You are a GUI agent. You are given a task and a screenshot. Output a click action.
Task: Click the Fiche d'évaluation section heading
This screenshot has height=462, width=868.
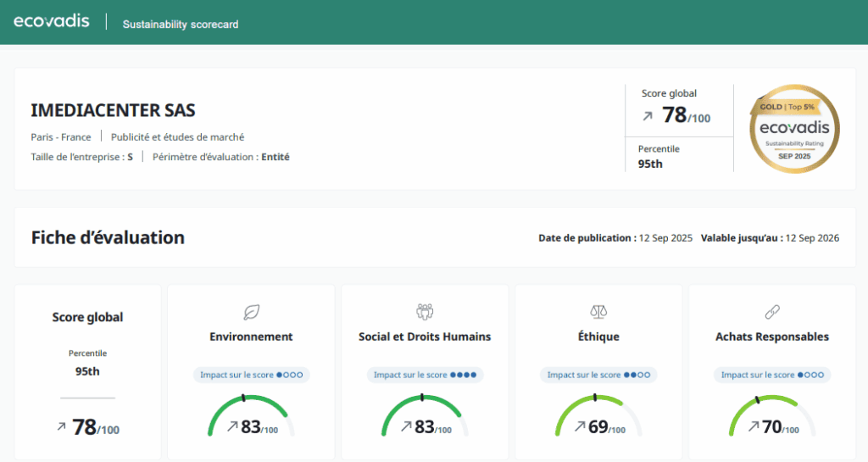pos(108,237)
